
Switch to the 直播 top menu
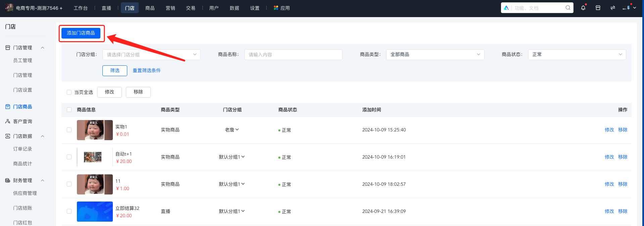tap(106, 8)
